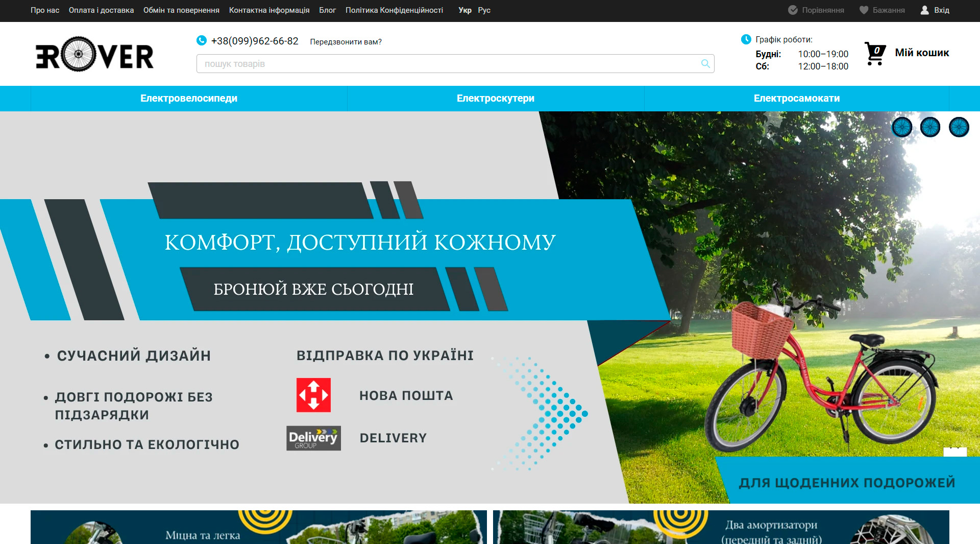Viewport: 980px width, 544px height.
Task: Open Електроскутери category menu
Action: (x=495, y=99)
